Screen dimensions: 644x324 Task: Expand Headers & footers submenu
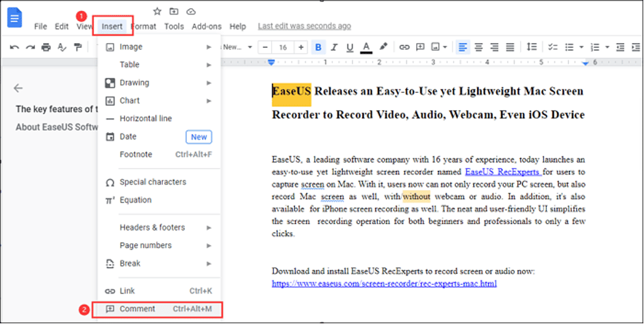pyautogui.click(x=159, y=227)
